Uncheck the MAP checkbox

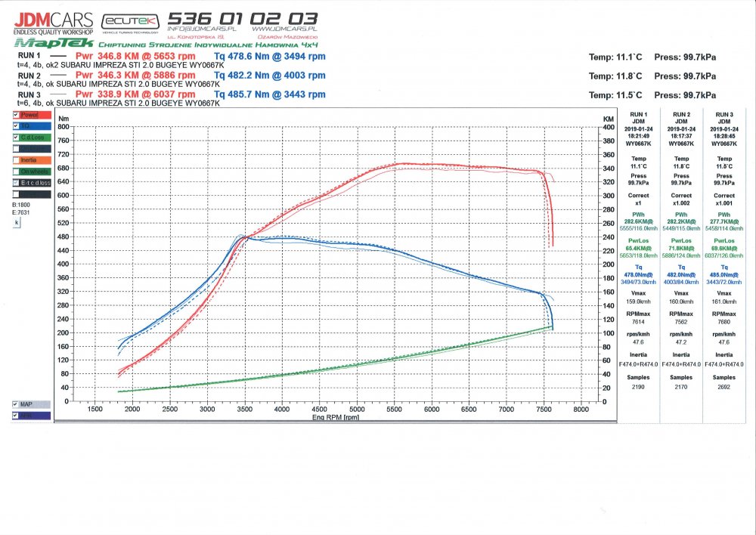tap(17, 404)
